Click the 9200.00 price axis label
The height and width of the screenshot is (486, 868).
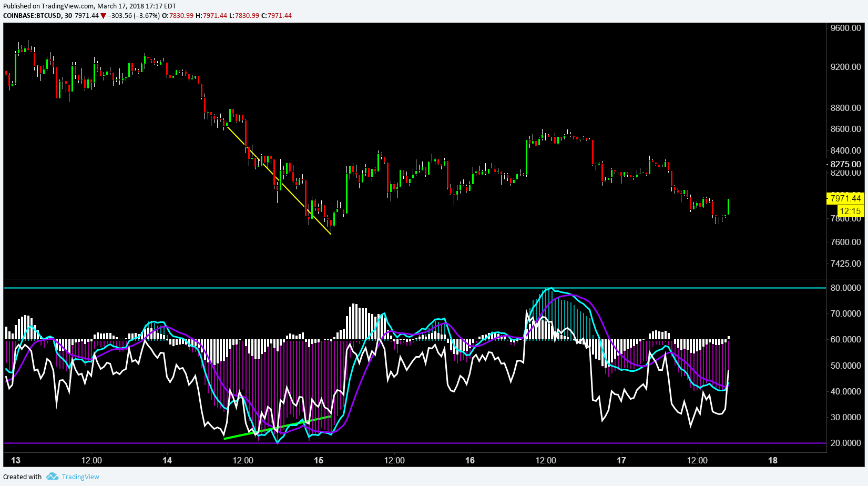845,67
